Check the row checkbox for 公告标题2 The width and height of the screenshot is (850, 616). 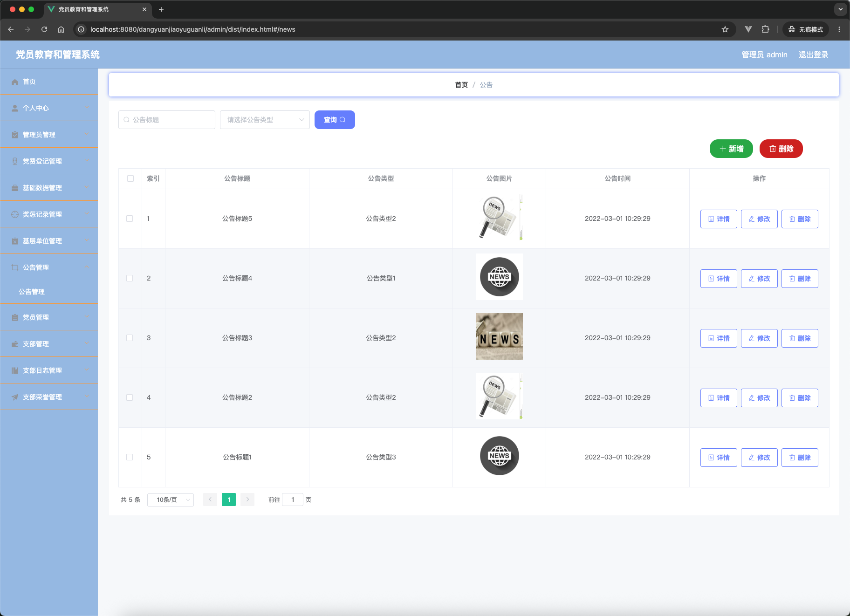coord(130,397)
